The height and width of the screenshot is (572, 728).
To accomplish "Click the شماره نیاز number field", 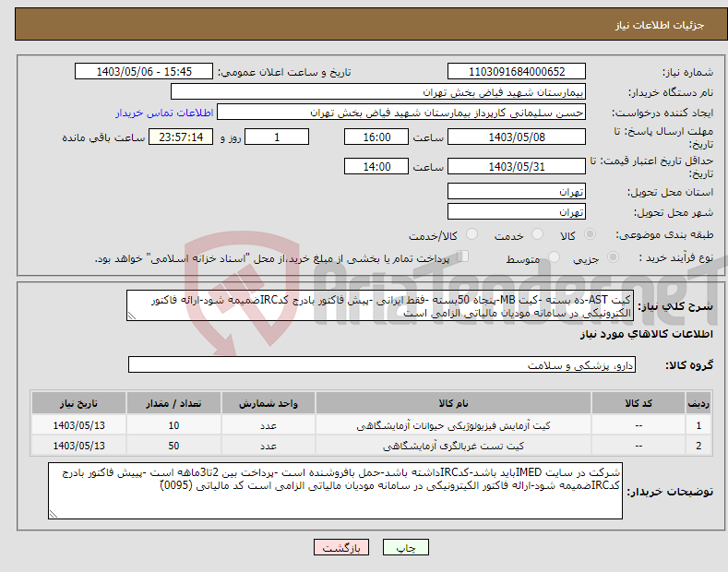I will [517, 72].
